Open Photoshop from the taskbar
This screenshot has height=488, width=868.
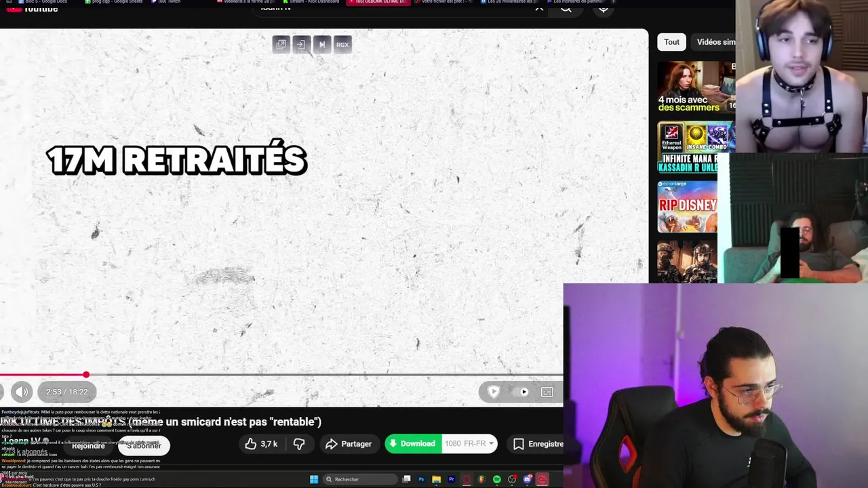(421, 479)
